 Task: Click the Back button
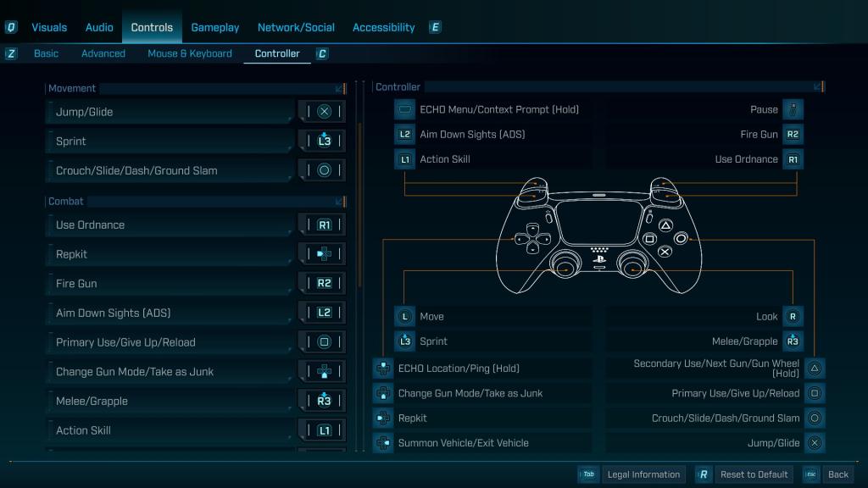point(837,474)
